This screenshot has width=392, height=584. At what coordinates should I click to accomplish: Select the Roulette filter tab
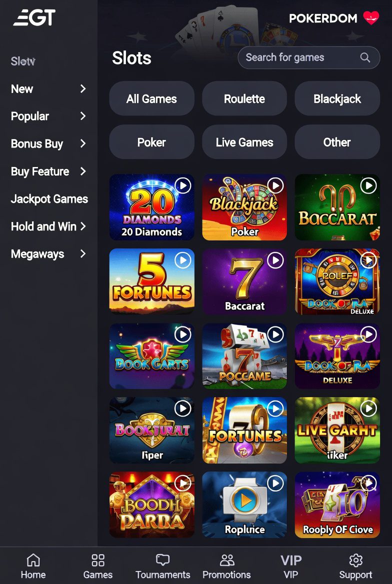(x=244, y=98)
